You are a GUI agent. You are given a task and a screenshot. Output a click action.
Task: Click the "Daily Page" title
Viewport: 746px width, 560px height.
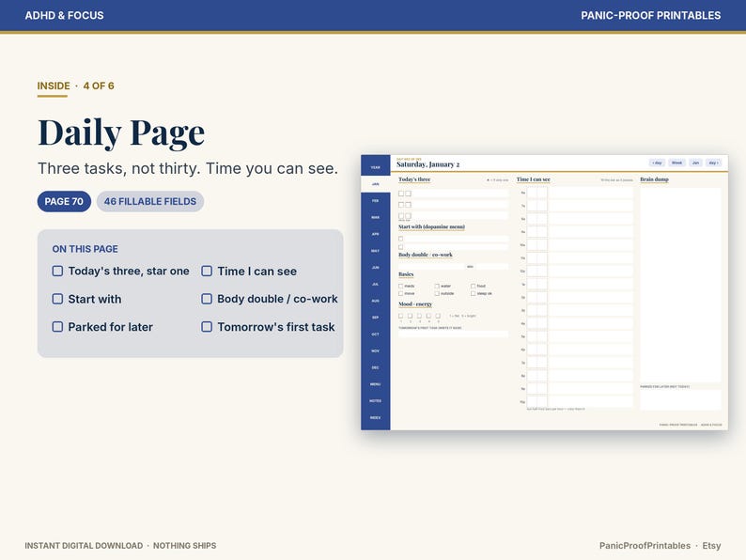point(121,132)
